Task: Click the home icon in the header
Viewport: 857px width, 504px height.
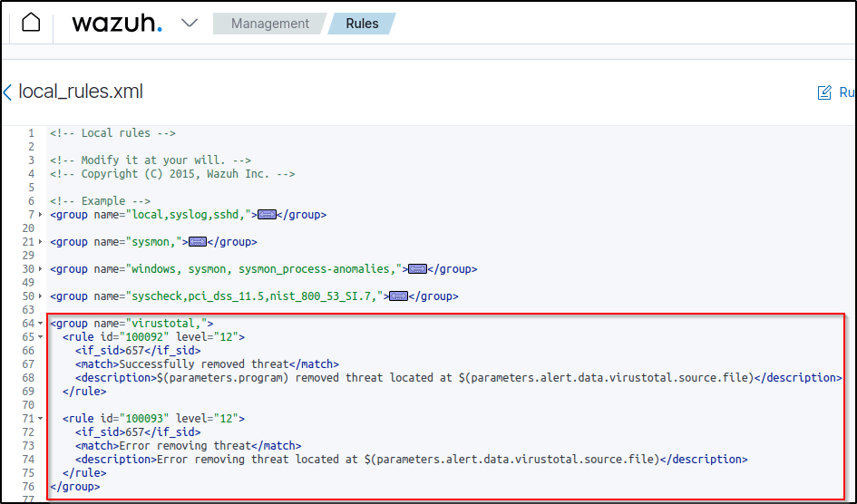Action: [31, 23]
